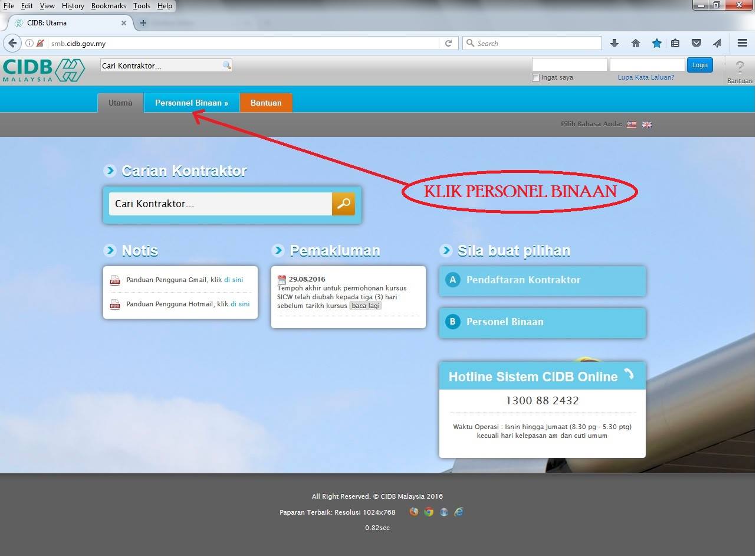Viewport: 756px width, 556px height.
Task: Click the hotline number 1300 88 2432
Action: click(x=543, y=401)
